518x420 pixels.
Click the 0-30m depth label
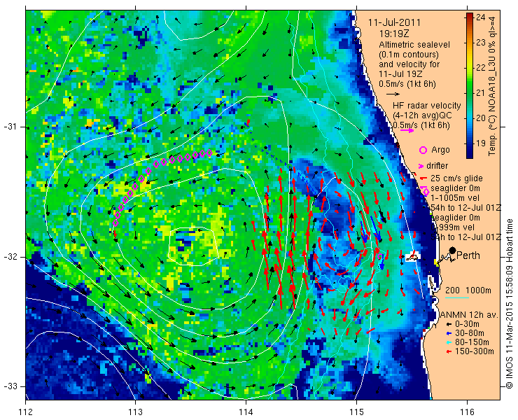click(x=467, y=325)
